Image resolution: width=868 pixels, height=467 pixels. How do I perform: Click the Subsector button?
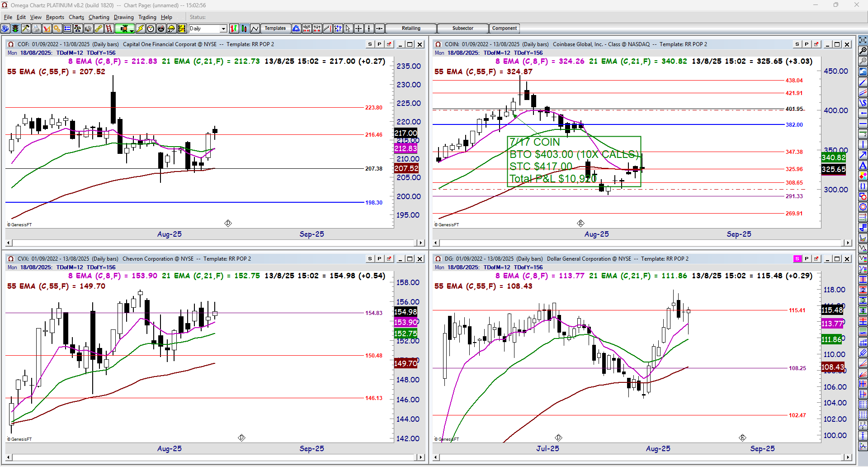tap(463, 29)
